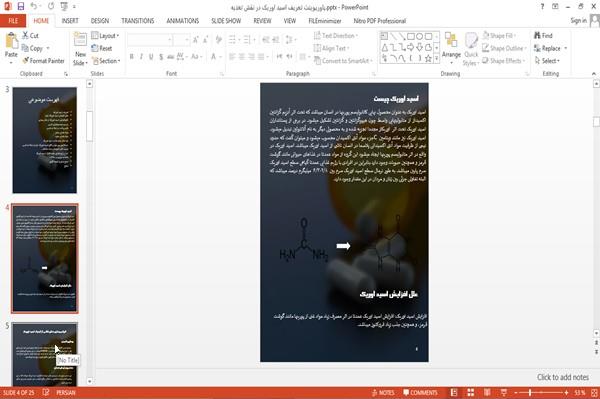This screenshot has height=399, width=600.
Task: Toggle Underline formatting
Action: coord(151,57)
